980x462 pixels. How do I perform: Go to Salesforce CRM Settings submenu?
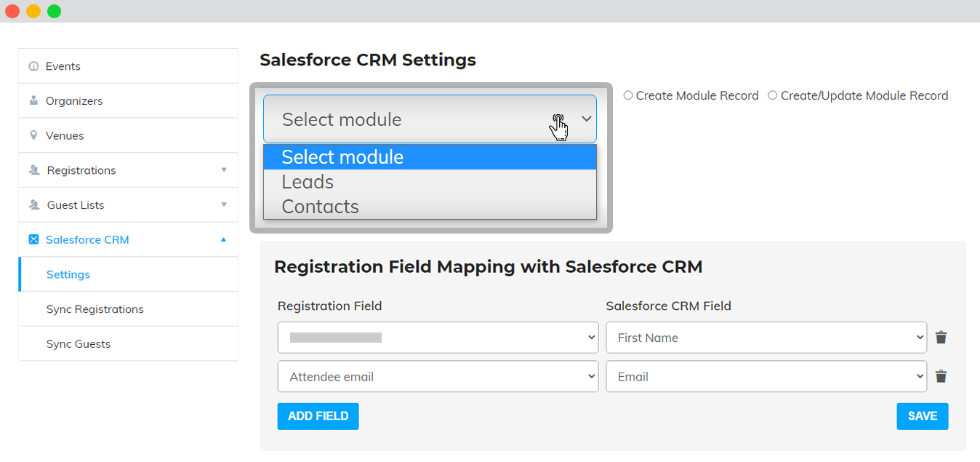pos(128,274)
